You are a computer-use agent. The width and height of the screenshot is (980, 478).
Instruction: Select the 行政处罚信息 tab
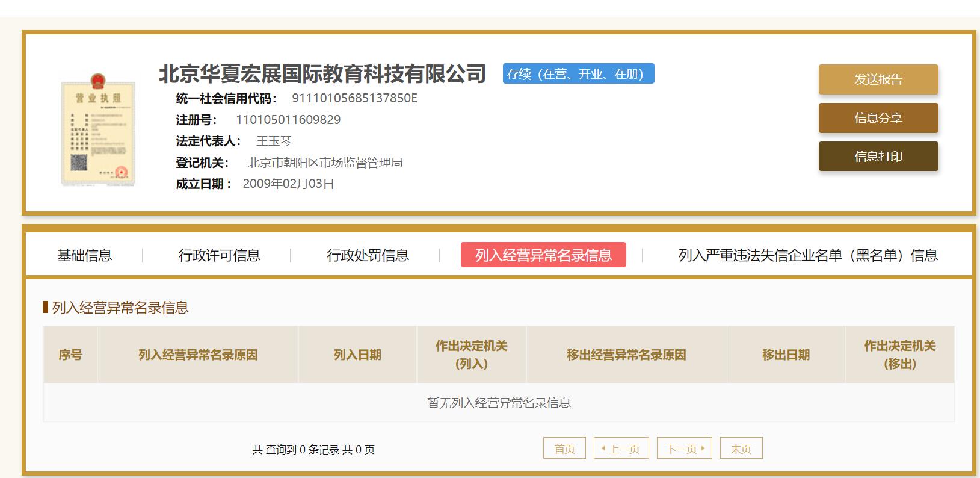(368, 255)
